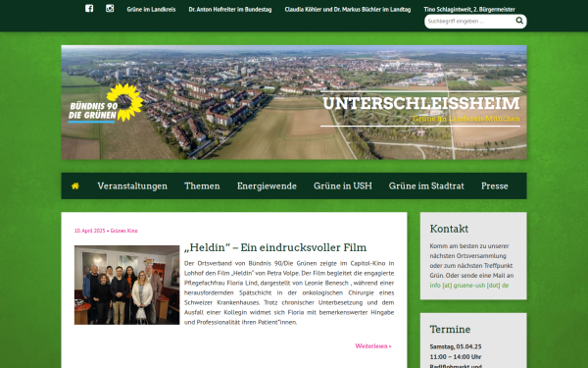Open the group photo thumbnail of the article
The height and width of the screenshot is (368, 588).
tap(126, 285)
